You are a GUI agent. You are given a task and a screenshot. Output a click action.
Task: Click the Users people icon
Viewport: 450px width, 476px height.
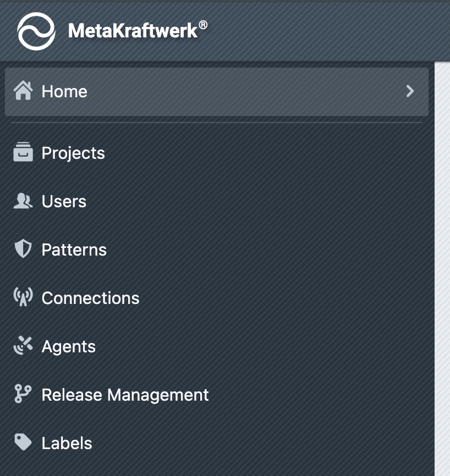click(23, 201)
